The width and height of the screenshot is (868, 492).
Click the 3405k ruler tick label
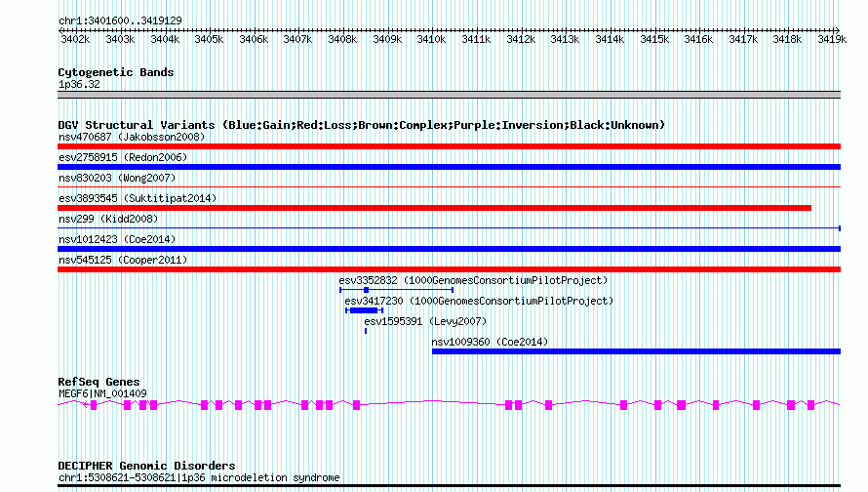[209, 39]
